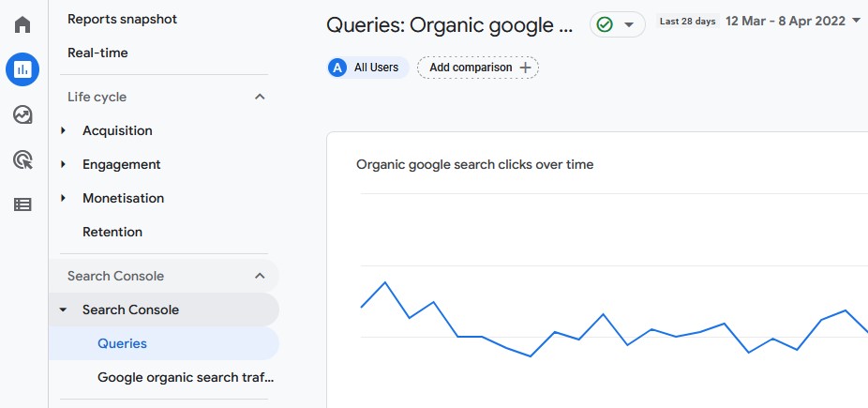Screen dimensions: 868x408
Task: Click the green checkmark status icon
Action: [605, 25]
